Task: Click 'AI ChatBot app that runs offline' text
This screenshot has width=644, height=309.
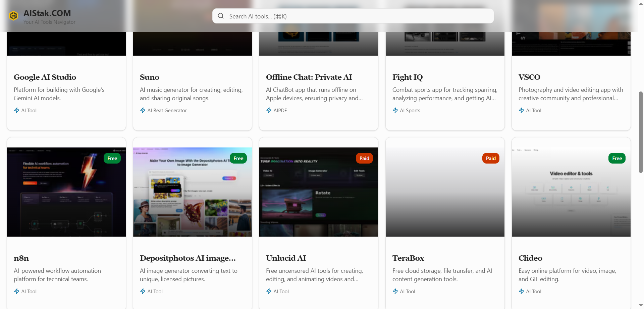Action: (314, 94)
